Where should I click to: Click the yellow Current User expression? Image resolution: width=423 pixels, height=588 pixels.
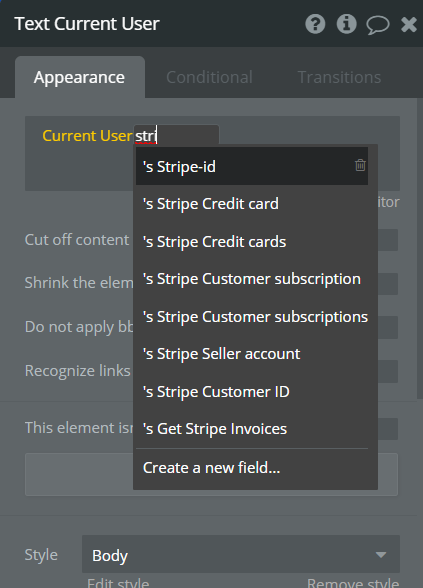(x=87, y=135)
